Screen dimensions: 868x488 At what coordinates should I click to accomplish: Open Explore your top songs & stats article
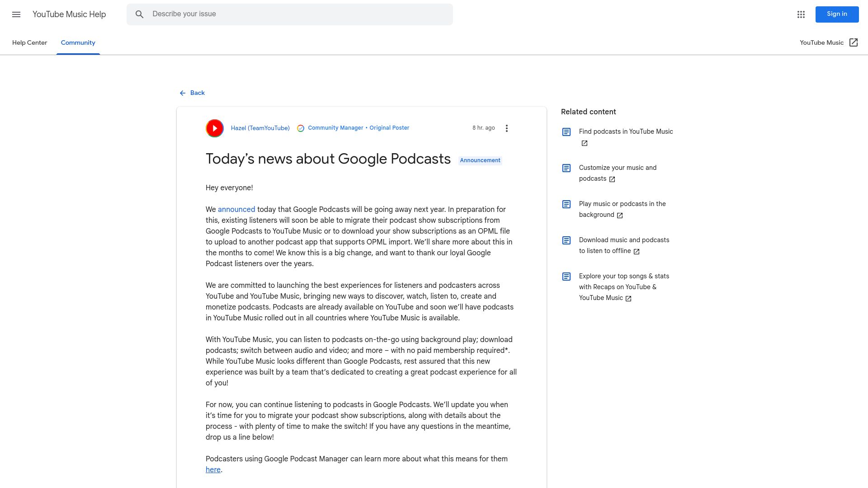(x=624, y=287)
